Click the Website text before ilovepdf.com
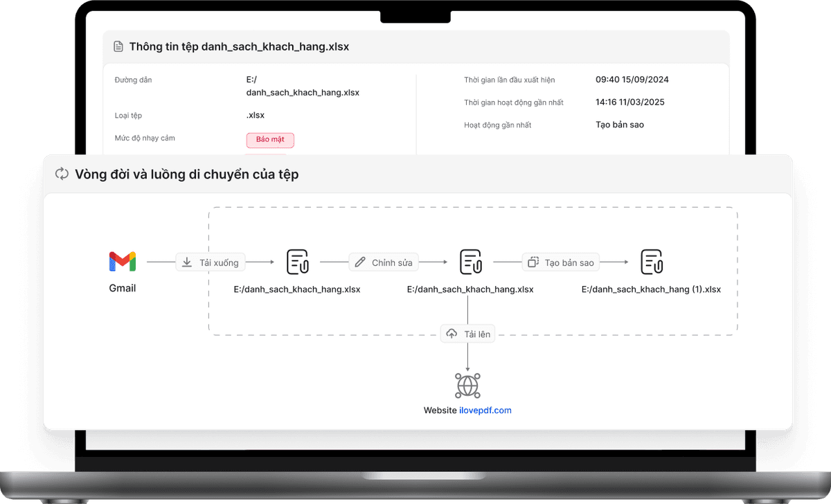 pyautogui.click(x=440, y=410)
